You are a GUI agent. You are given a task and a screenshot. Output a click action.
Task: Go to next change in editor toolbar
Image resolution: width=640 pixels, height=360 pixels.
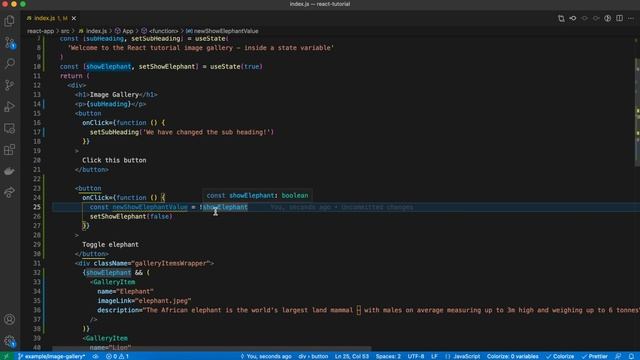pos(596,18)
